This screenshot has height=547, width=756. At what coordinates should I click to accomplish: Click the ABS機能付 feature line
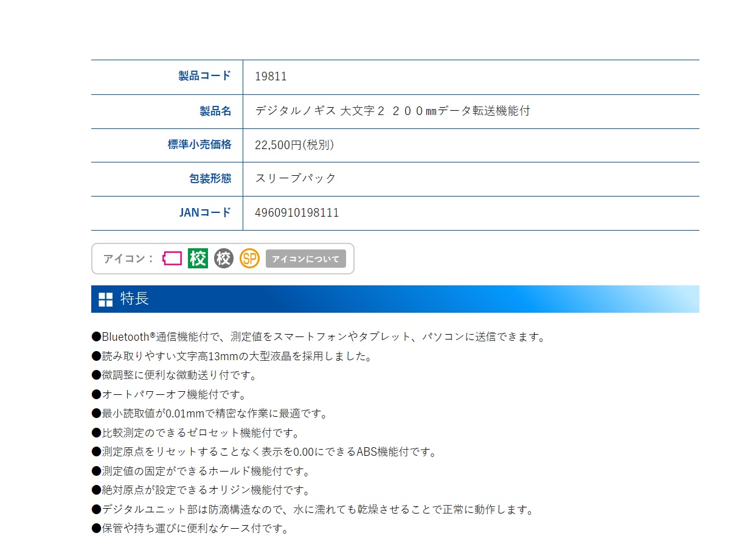264,452
